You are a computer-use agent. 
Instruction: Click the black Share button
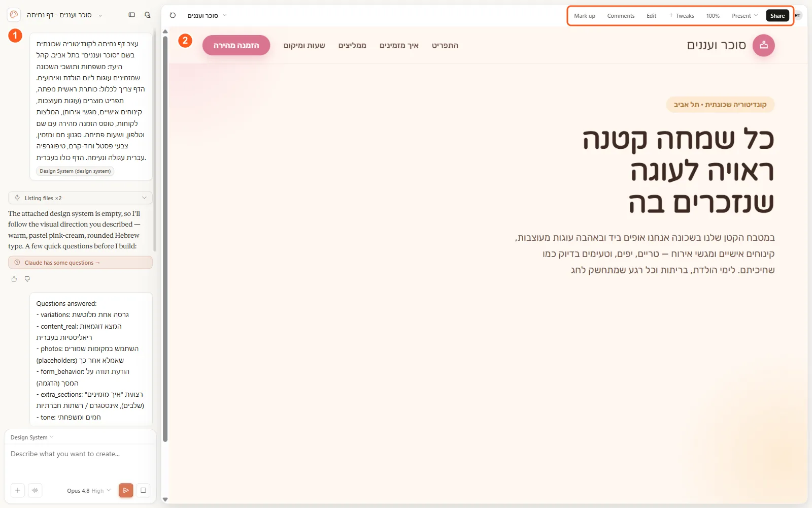click(777, 16)
